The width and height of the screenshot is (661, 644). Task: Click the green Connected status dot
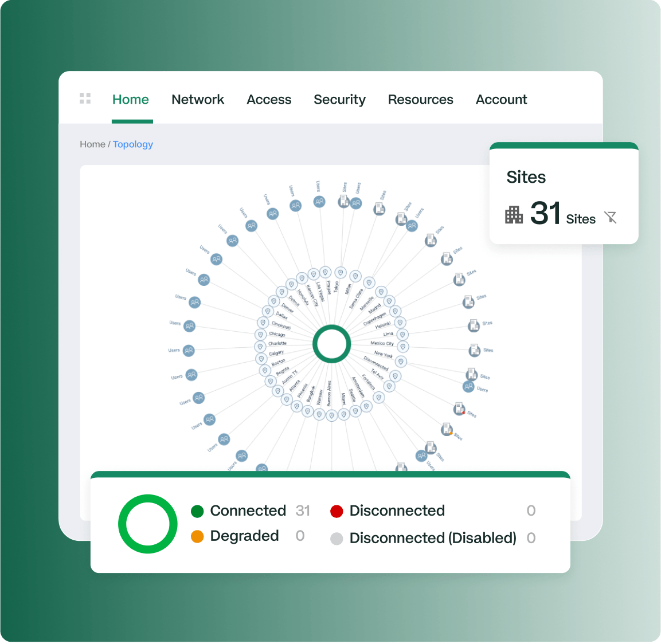pos(197,511)
